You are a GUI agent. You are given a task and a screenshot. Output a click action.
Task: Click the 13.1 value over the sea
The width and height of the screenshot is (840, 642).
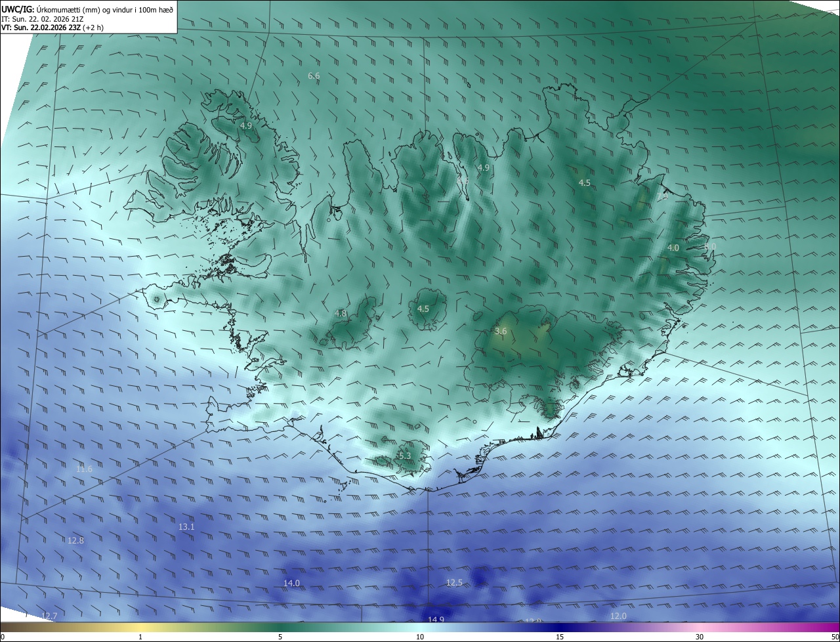pyautogui.click(x=186, y=527)
